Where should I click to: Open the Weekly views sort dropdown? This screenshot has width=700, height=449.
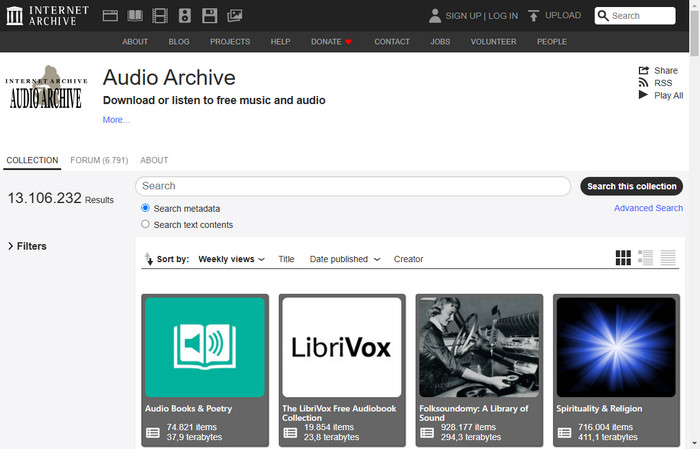tap(231, 259)
